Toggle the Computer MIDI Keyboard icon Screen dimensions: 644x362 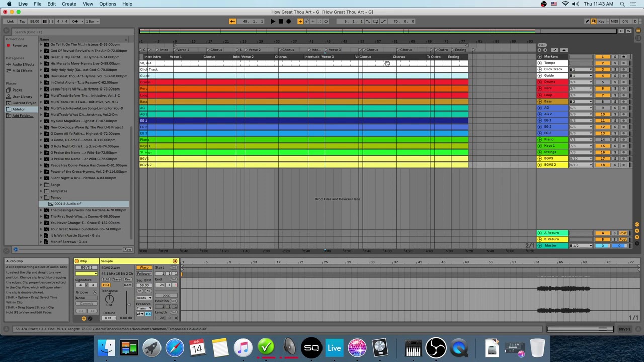click(x=593, y=21)
